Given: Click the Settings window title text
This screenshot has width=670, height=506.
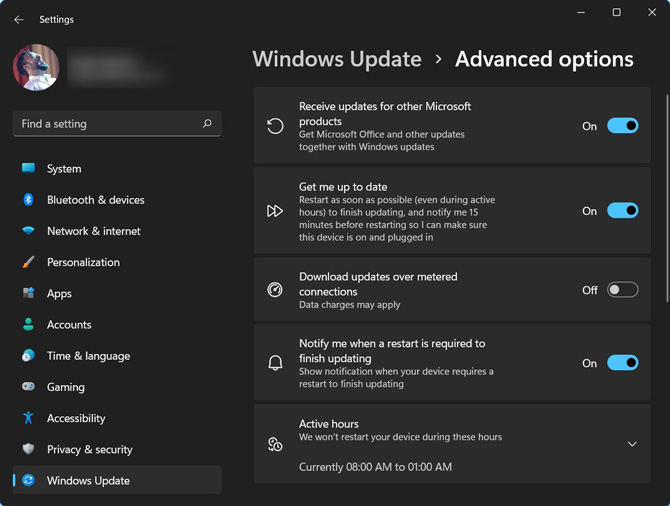Looking at the screenshot, I should 56,20.
